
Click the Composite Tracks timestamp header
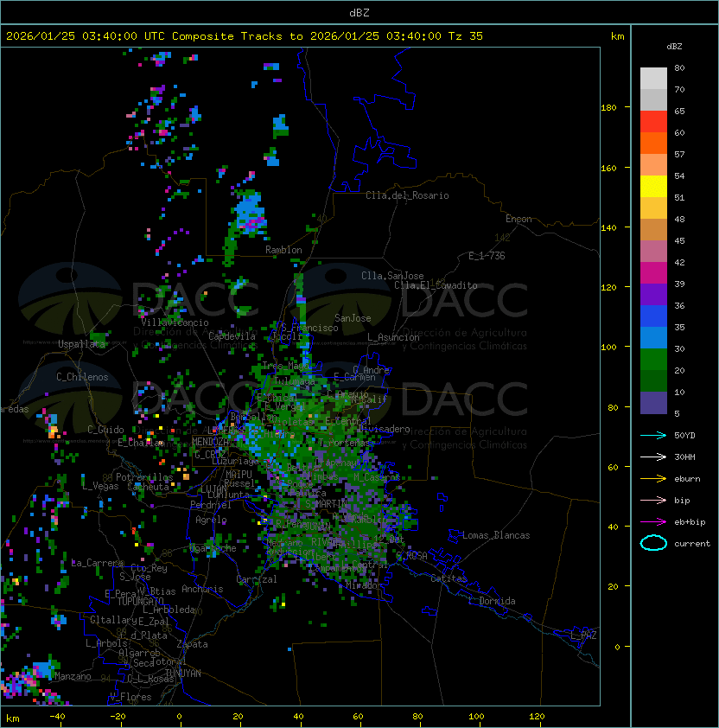(x=245, y=36)
